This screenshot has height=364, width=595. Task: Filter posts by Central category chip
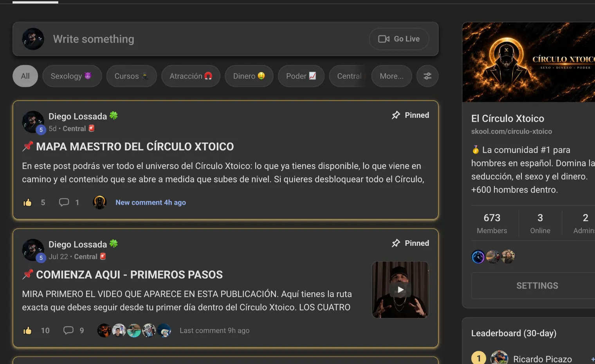coord(348,76)
